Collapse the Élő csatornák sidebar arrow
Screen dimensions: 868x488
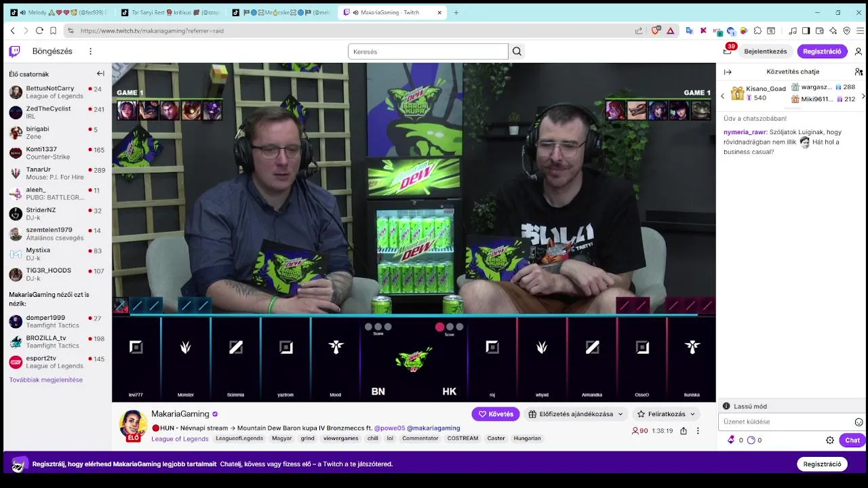[100, 74]
